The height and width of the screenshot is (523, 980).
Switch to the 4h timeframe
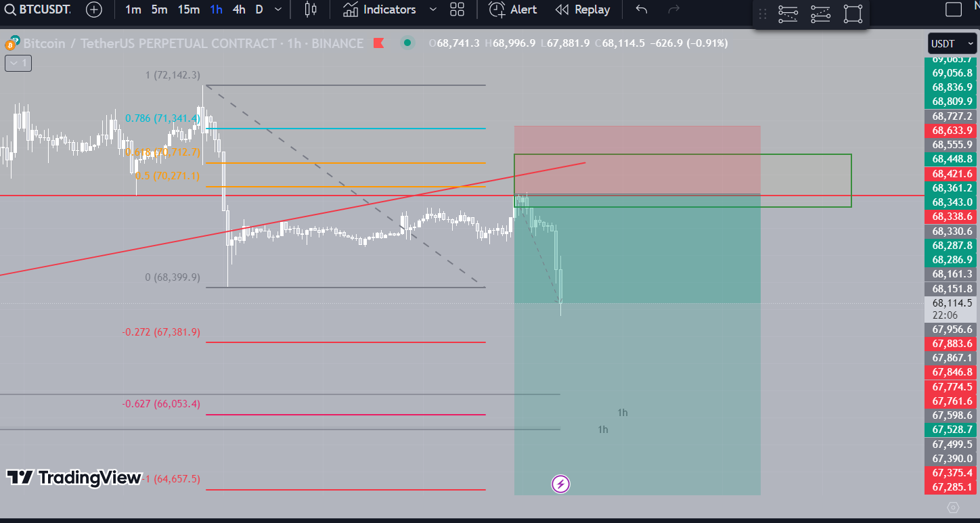239,9
